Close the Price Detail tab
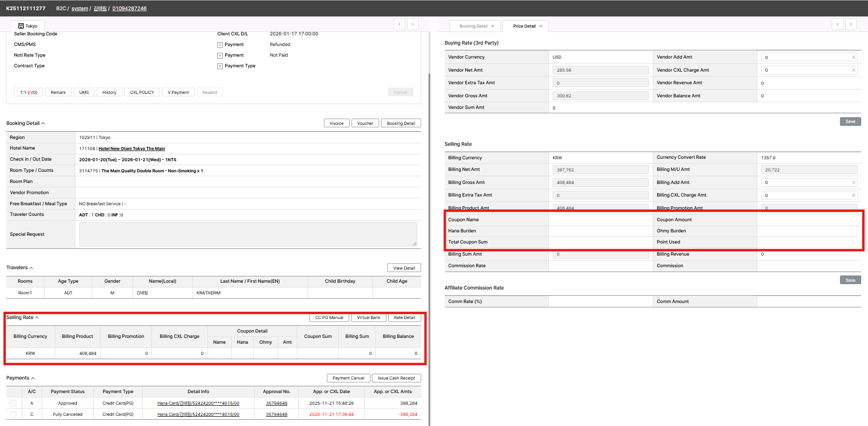 [x=541, y=26]
